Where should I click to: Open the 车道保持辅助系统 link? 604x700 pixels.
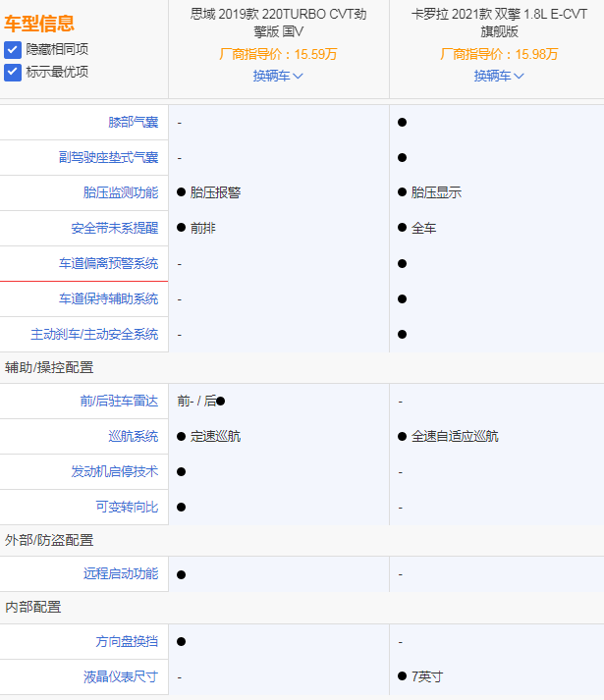point(108,299)
